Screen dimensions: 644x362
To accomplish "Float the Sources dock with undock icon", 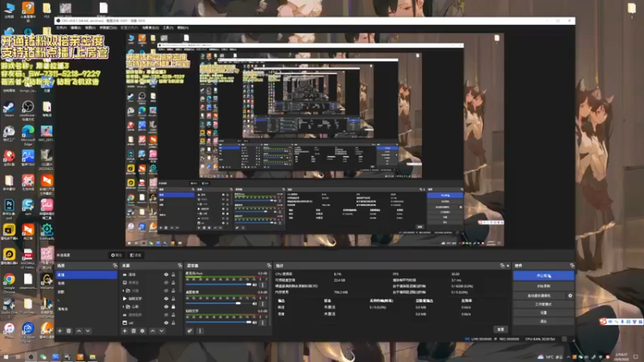I will coord(180,266).
